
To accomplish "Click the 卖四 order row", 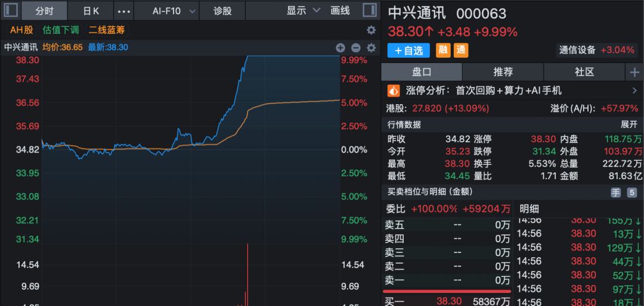I will coord(447,239).
